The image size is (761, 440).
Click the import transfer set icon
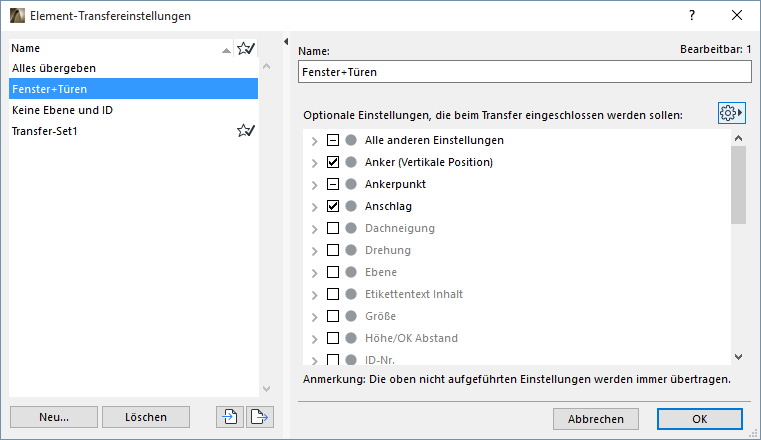click(229, 417)
